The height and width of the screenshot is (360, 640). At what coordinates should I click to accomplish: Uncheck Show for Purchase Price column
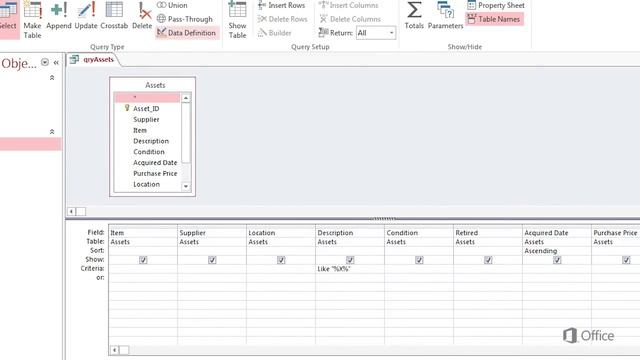[x=626, y=260]
